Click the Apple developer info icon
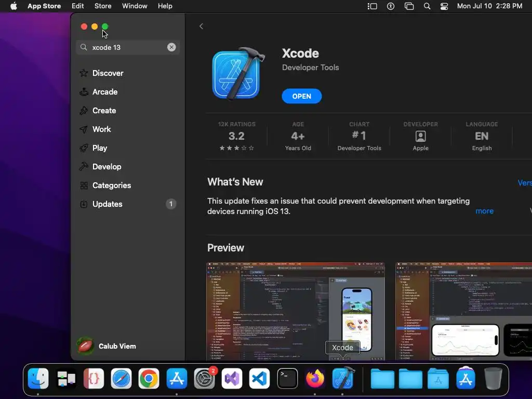The width and height of the screenshot is (532, 399). 420,137
